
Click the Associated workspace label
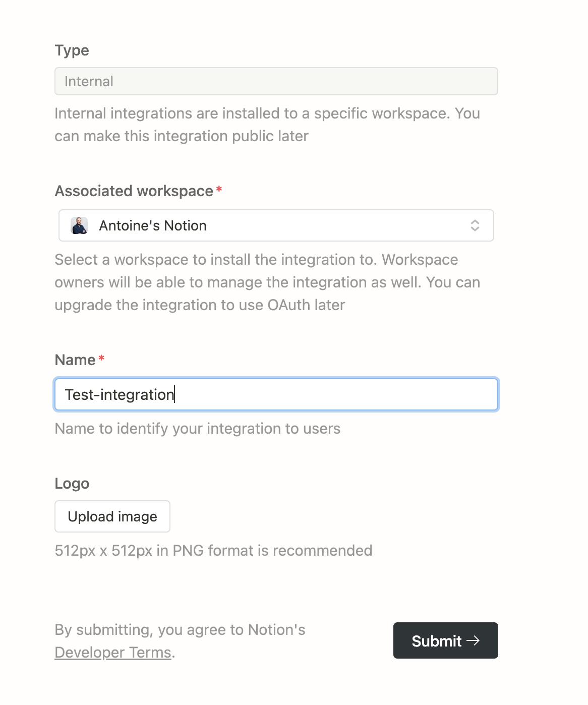click(134, 191)
